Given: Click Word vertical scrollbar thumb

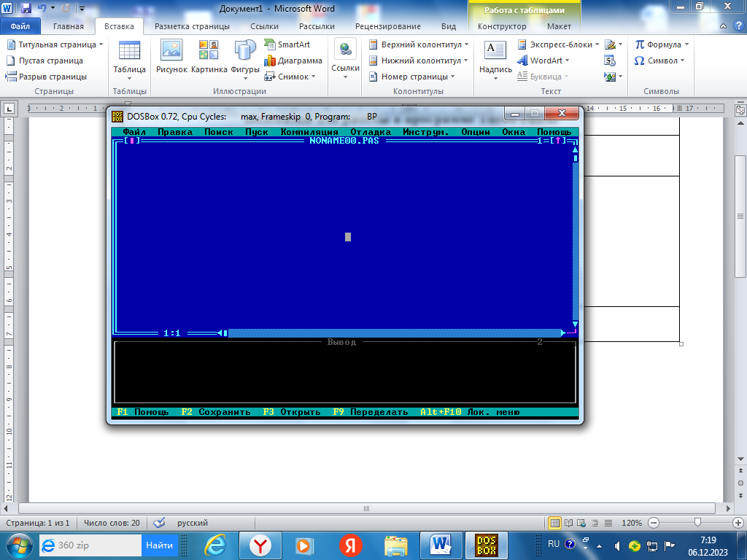Looking at the screenshot, I should coord(740,217).
